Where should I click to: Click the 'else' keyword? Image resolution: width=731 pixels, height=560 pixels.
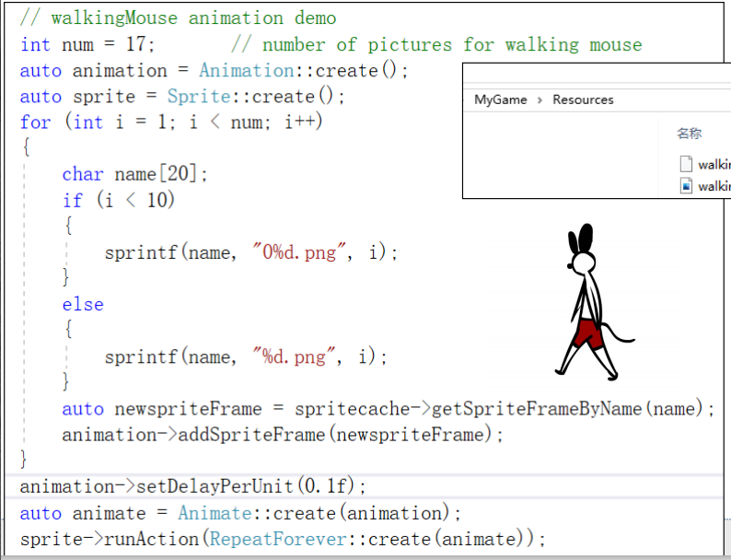pyautogui.click(x=83, y=305)
